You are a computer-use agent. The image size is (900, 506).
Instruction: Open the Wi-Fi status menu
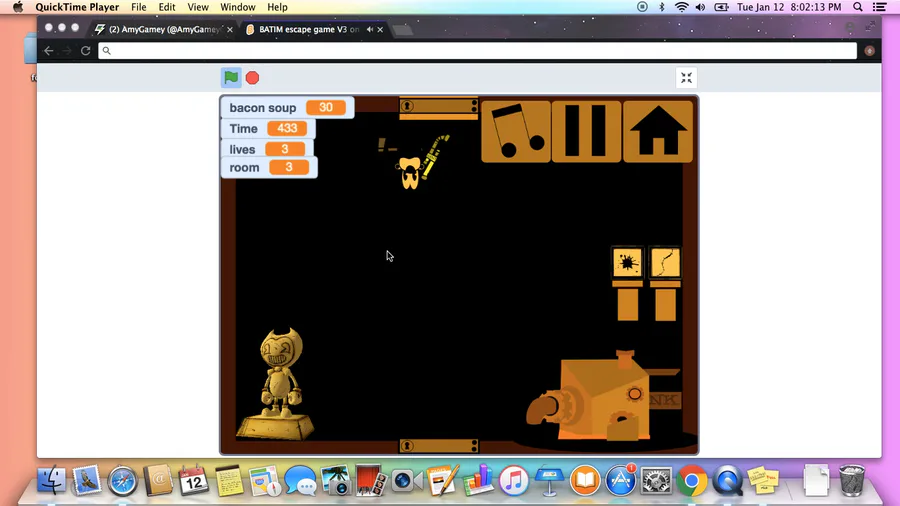coord(681,7)
